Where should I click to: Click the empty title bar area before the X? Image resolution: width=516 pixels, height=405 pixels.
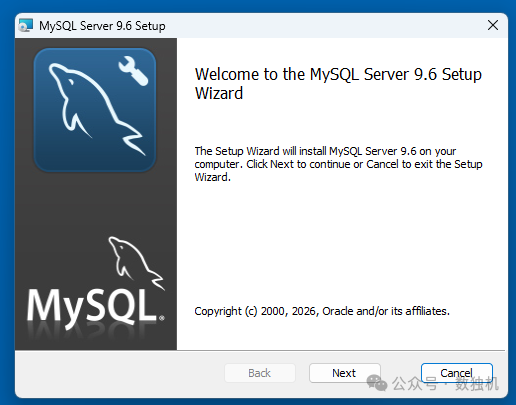323,25
